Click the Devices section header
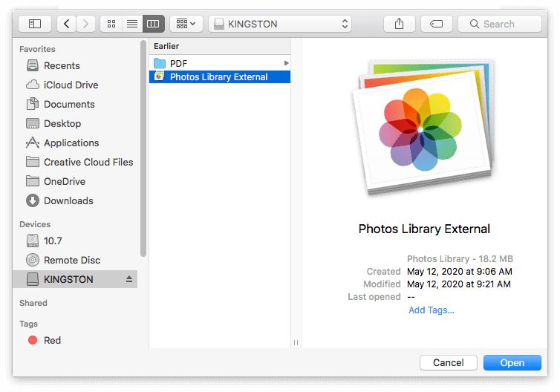 (35, 224)
